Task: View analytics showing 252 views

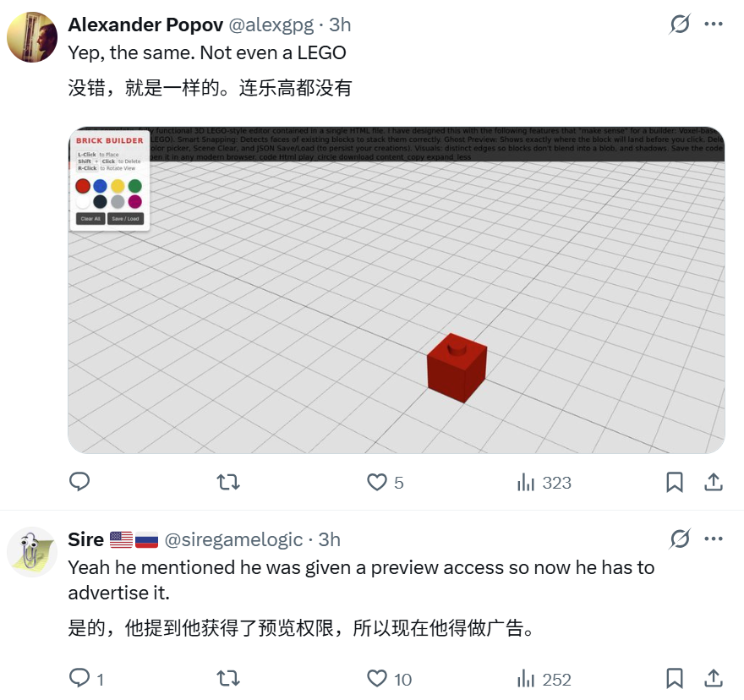Action: pyautogui.click(x=544, y=679)
